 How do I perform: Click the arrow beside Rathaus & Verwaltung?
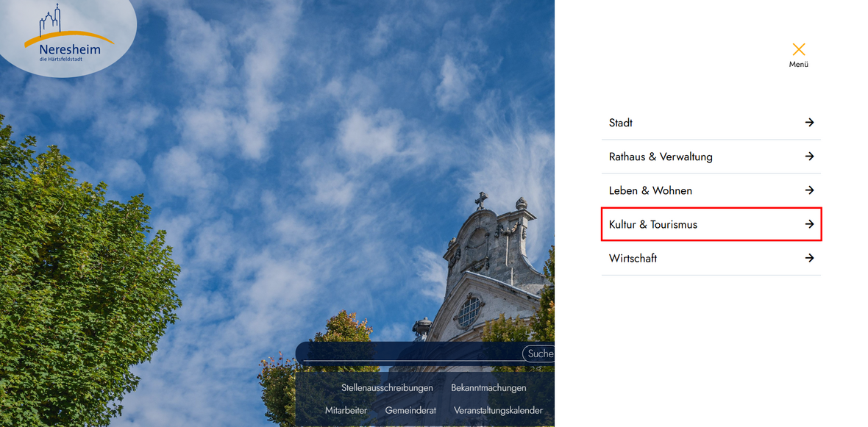tap(809, 157)
